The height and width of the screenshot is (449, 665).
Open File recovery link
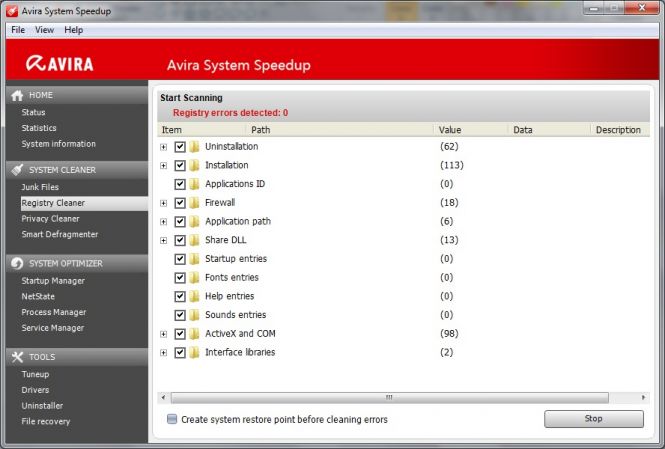(46, 421)
